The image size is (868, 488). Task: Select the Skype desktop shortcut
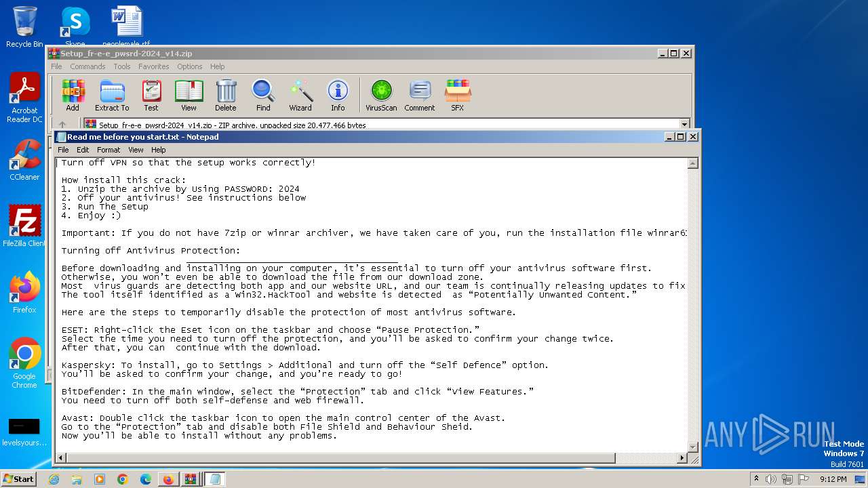click(75, 27)
